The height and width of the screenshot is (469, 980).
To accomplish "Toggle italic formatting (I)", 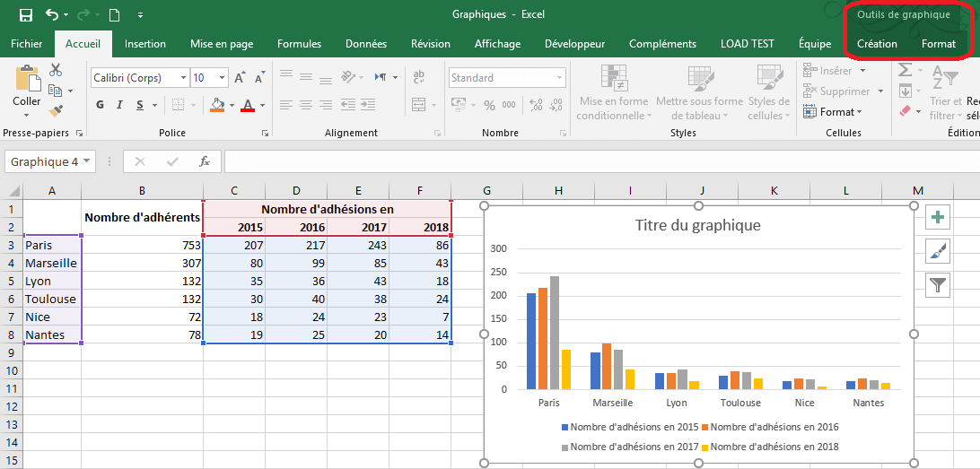I will click(121, 106).
